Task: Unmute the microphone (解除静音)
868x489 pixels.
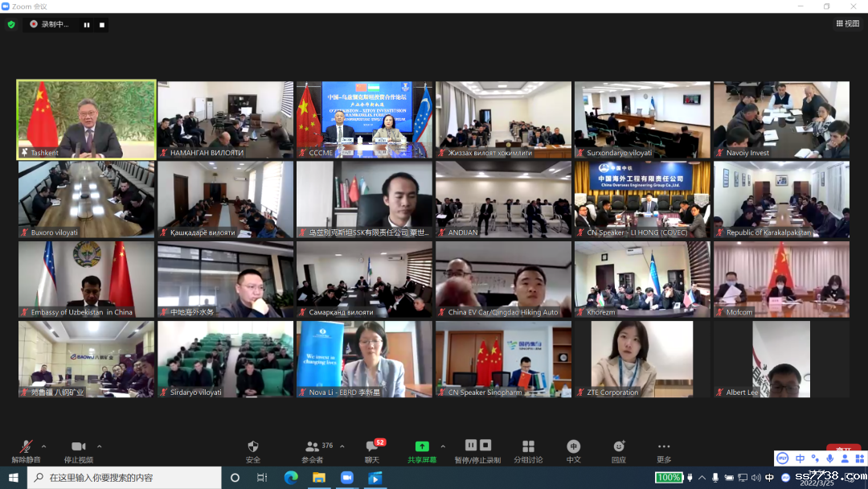Action: click(27, 446)
